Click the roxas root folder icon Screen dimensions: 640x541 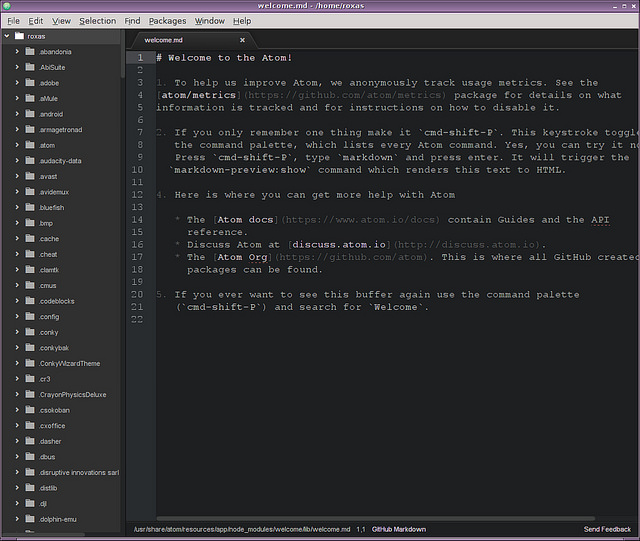click(x=19, y=36)
